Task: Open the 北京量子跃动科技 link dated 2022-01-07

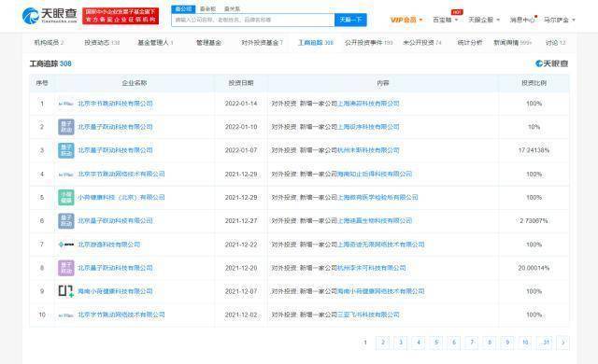Action: [115, 150]
